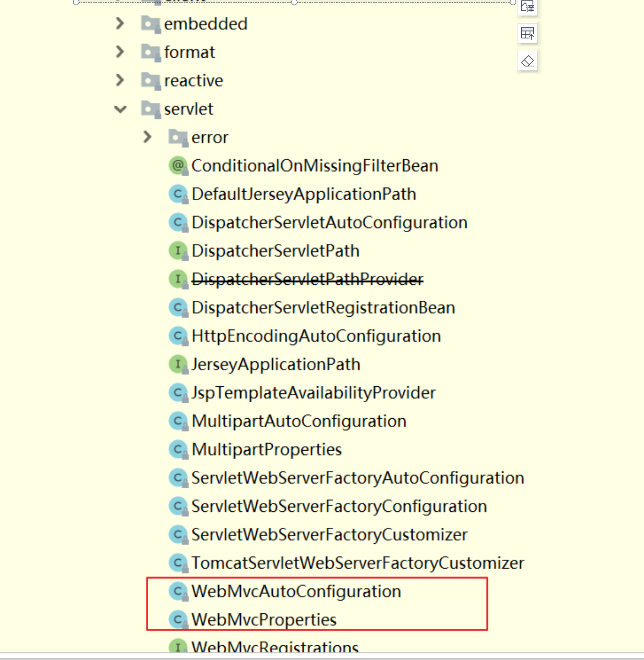
Task: Click the class icon of MultipartProperties
Action: click(x=179, y=449)
